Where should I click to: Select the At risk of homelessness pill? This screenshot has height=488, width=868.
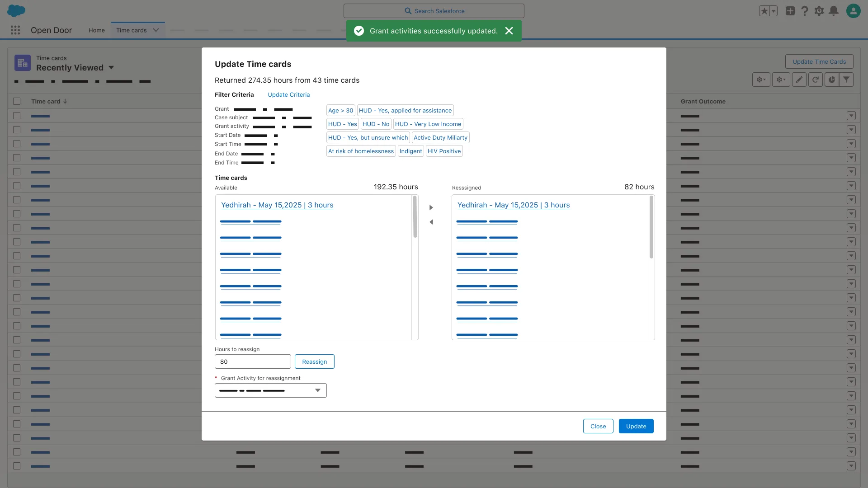[361, 151]
